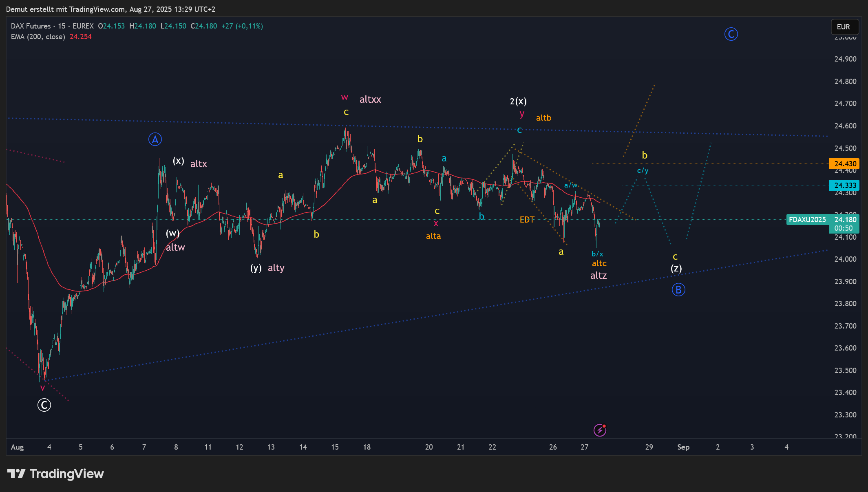868x492 pixels.
Task: Click the 24.180 current price label
Action: [x=845, y=220]
